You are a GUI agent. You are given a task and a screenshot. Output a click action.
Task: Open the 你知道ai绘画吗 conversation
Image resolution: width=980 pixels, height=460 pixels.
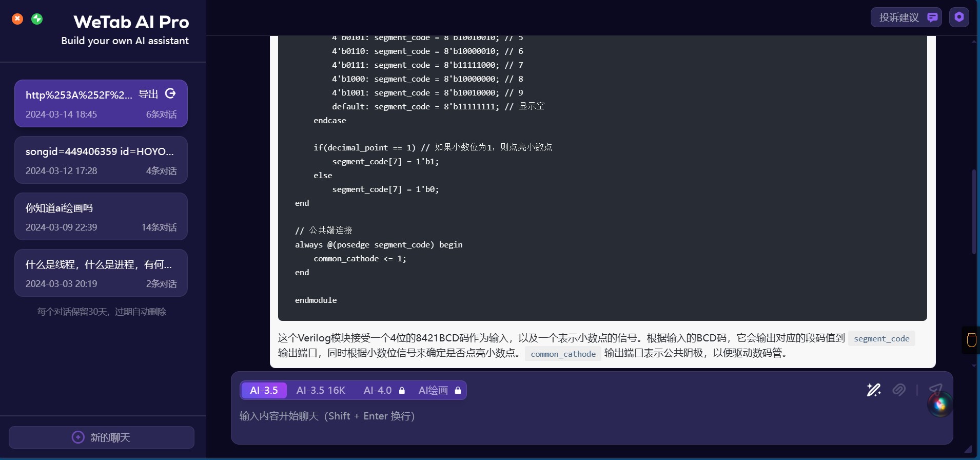click(x=101, y=217)
